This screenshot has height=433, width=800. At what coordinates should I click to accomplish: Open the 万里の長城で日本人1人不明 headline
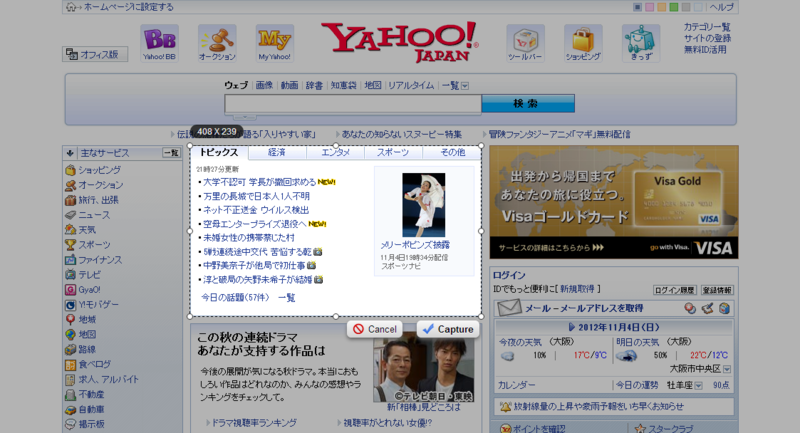coord(257,196)
